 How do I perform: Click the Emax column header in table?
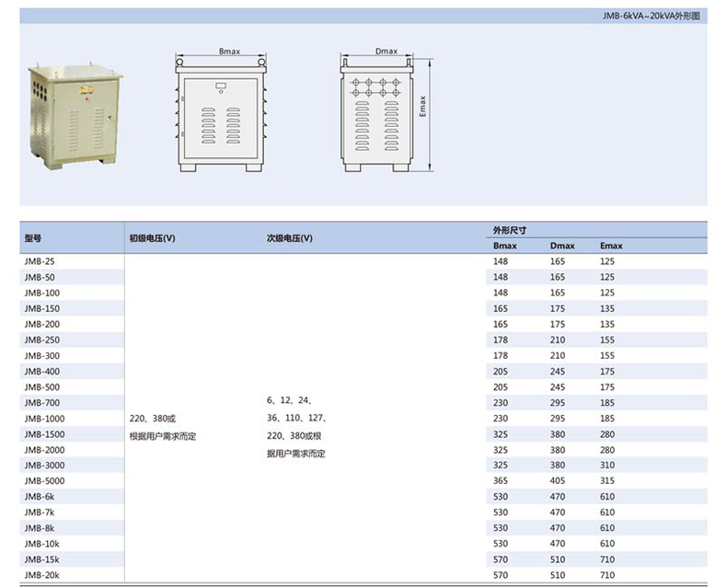click(611, 246)
